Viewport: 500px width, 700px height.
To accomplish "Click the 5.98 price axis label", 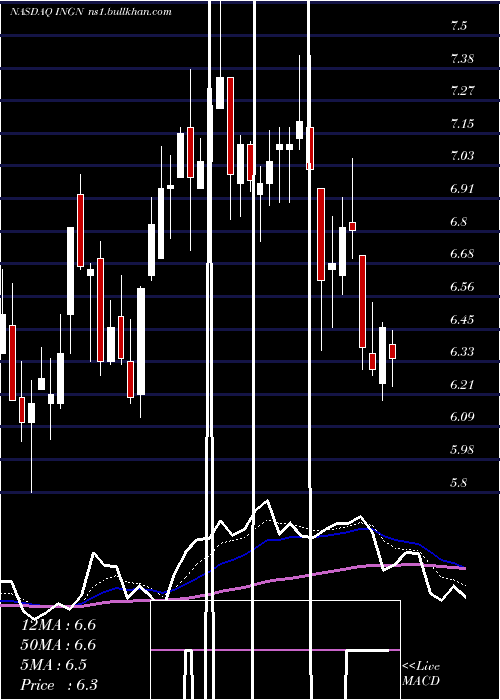I will coord(462,449).
